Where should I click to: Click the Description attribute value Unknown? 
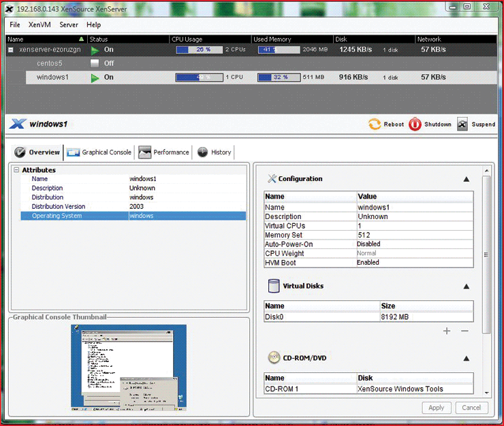pyautogui.click(x=142, y=189)
